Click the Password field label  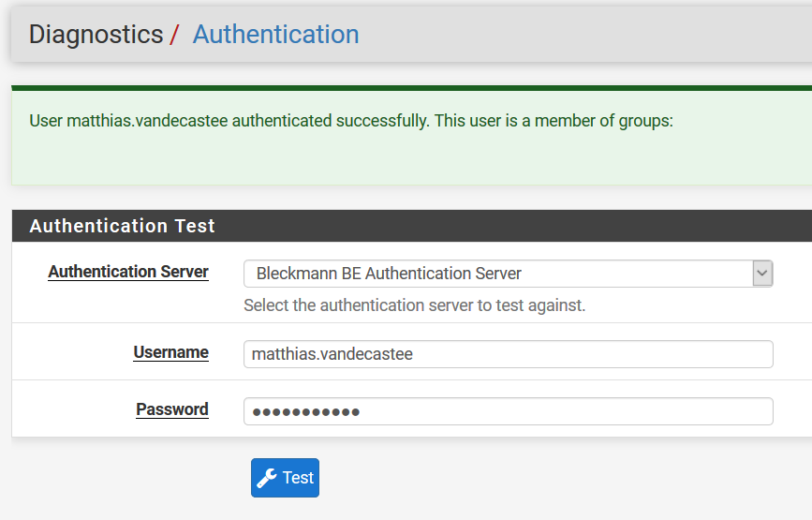pyautogui.click(x=172, y=409)
